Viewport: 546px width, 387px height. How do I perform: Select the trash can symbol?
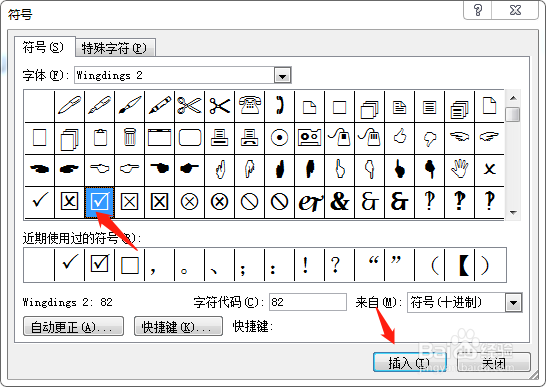point(130,138)
